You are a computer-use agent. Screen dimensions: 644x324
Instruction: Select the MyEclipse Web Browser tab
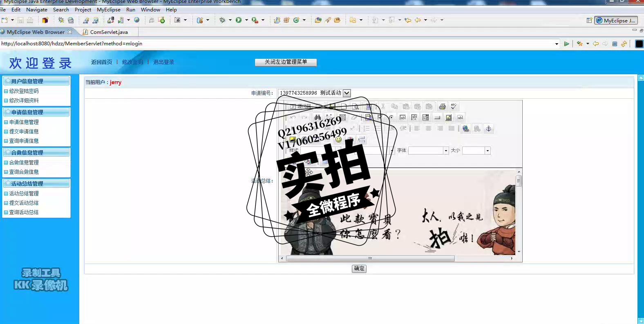pyautogui.click(x=36, y=32)
